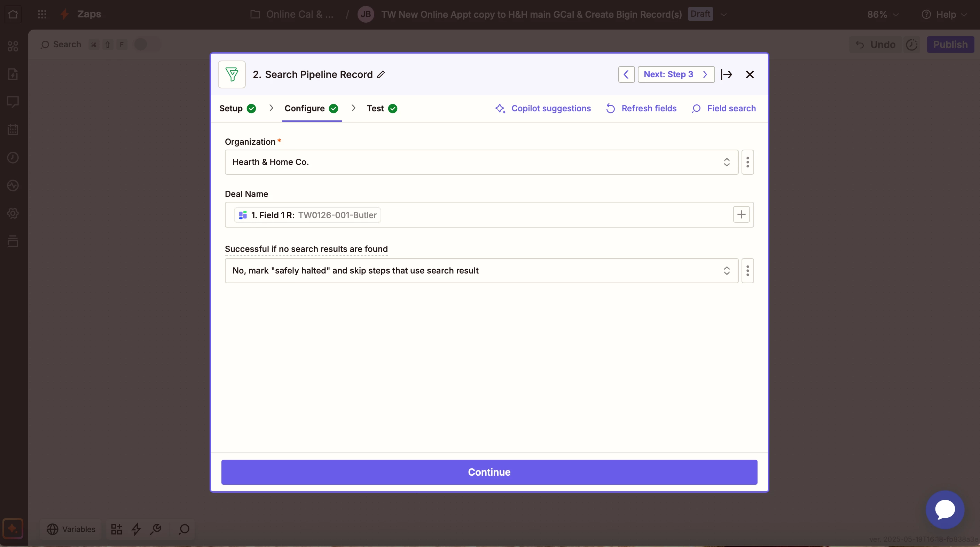Open the Variables button
980x547 pixels.
[x=71, y=529]
